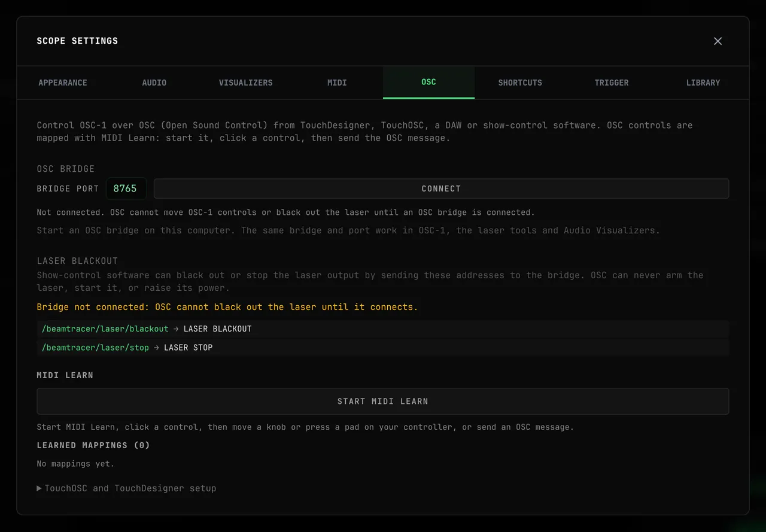
Task: Click the /beamtracer/laser/blackout address
Action: pos(105,329)
